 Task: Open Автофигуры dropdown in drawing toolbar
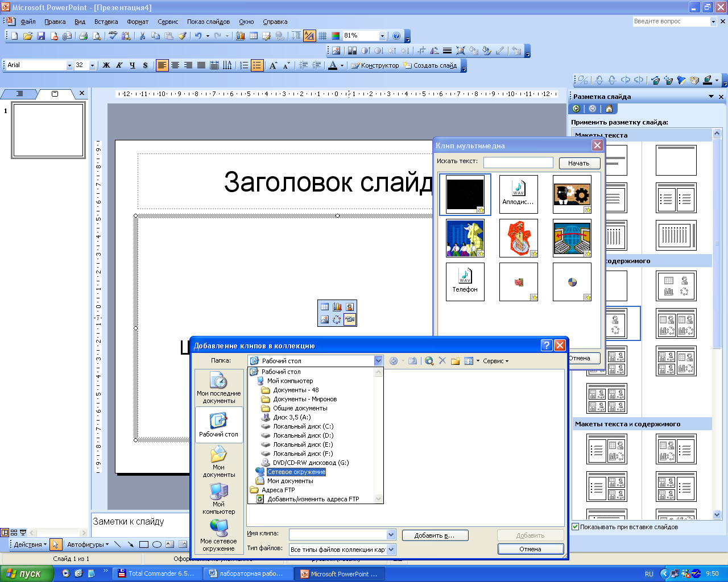(x=88, y=544)
